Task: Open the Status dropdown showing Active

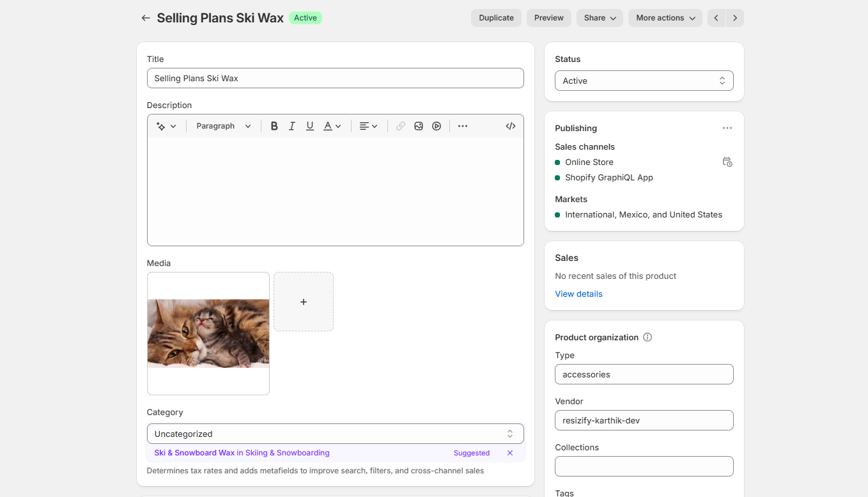Action: click(644, 81)
